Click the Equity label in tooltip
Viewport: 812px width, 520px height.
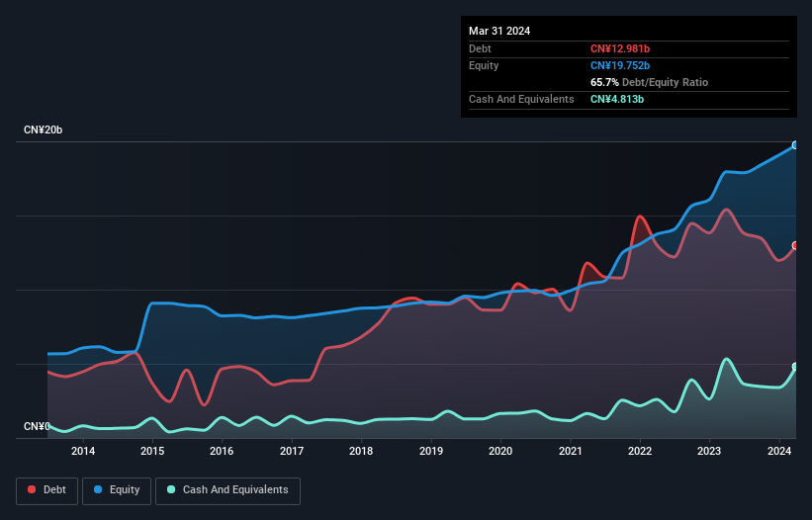484,65
